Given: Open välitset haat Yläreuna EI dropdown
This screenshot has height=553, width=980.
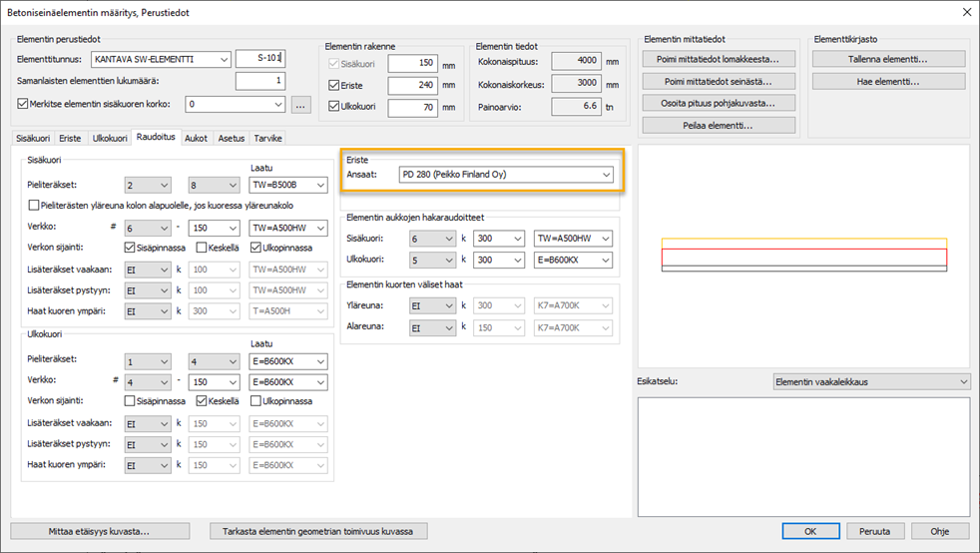Looking at the screenshot, I should pyautogui.click(x=432, y=306).
